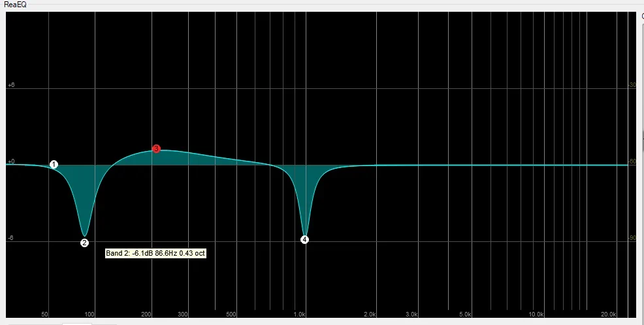
Task: Click the 200 Hz frequency label
Action: (x=146, y=315)
